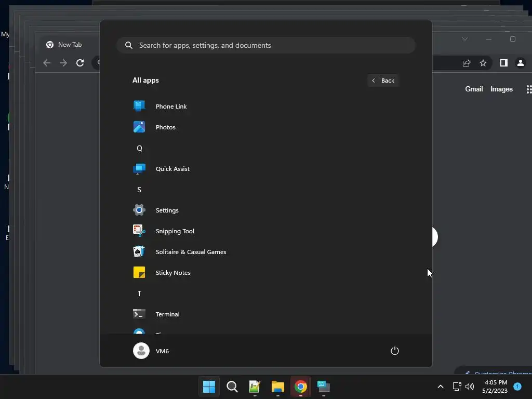Open Phone Link app icon
The height and width of the screenshot is (399, 532).
click(x=139, y=106)
